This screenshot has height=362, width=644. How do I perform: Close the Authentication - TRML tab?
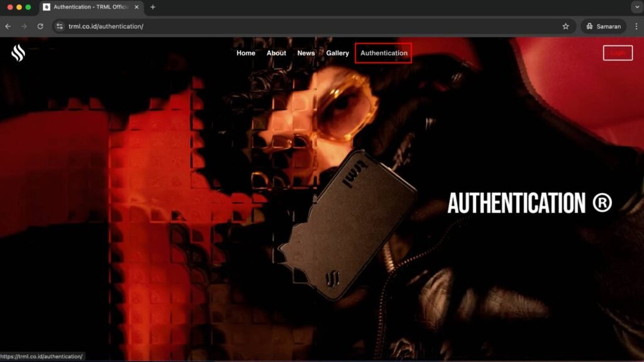136,7
